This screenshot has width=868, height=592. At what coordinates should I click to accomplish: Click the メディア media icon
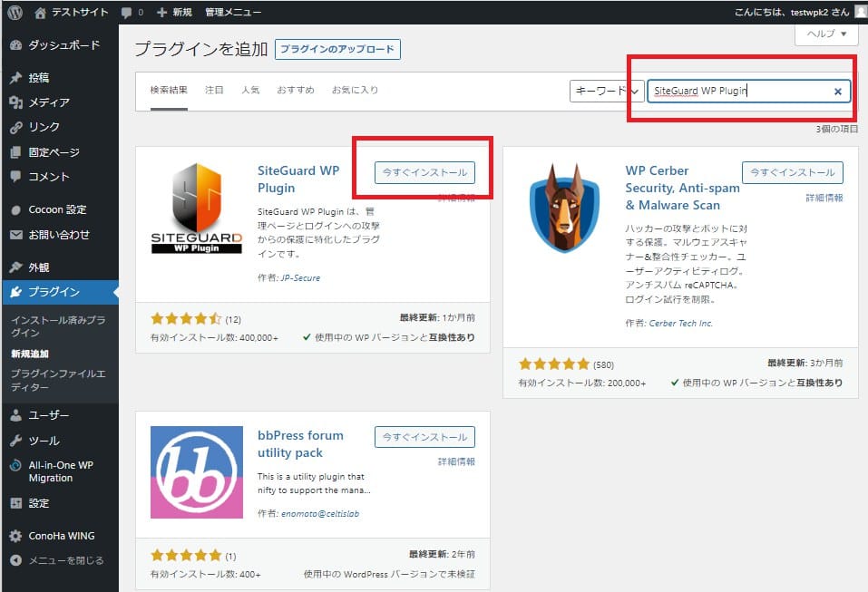16,102
